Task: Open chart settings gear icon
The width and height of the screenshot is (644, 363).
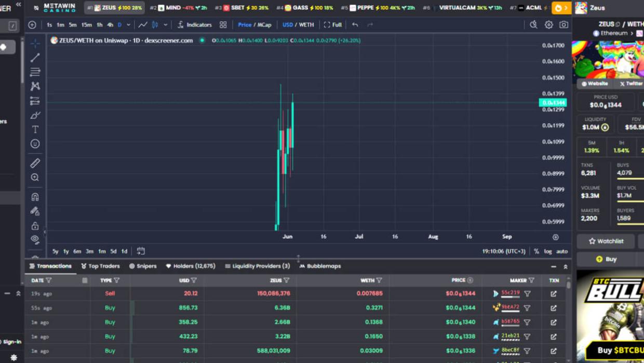Action: point(548,24)
